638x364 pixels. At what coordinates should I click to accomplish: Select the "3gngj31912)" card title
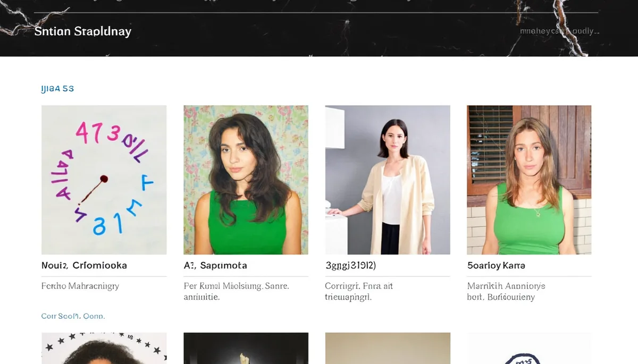[351, 265]
